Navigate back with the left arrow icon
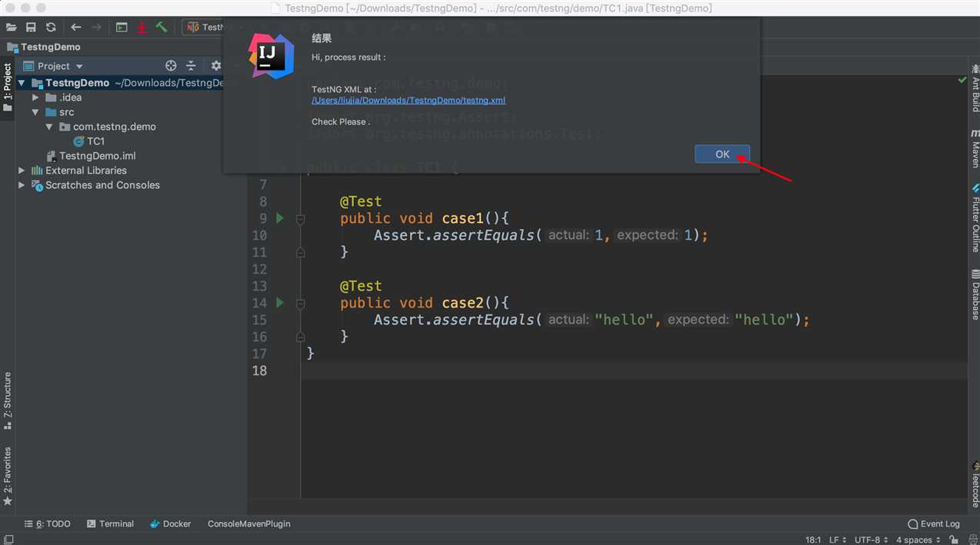This screenshot has width=980, height=545. [75, 27]
